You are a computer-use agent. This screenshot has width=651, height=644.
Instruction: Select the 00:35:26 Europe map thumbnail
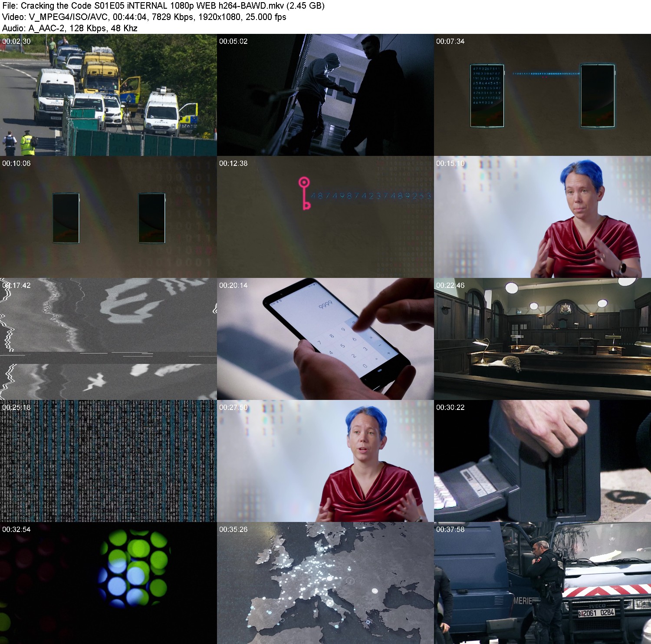pyautogui.click(x=325, y=583)
